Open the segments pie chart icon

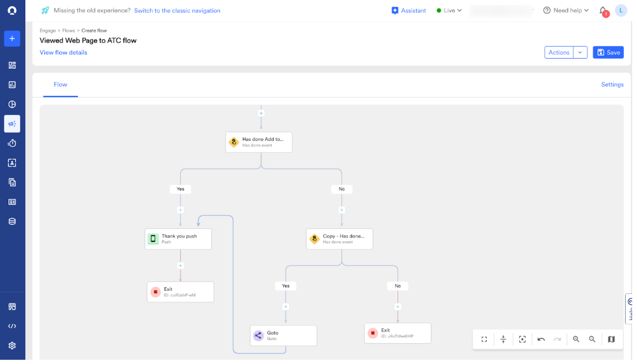point(12,104)
